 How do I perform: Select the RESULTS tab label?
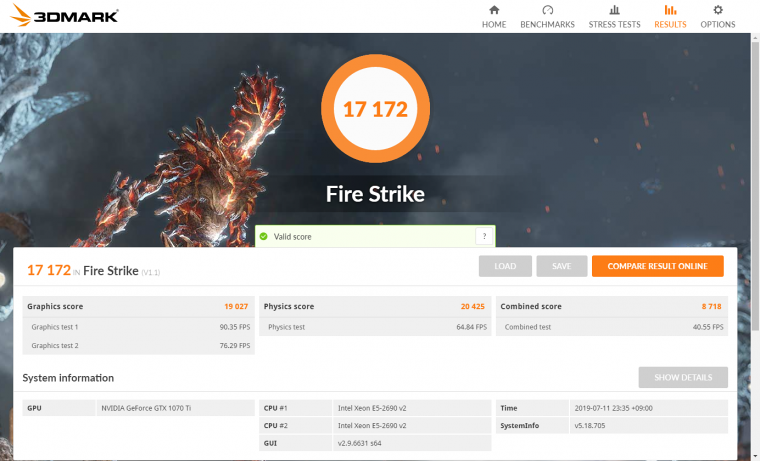pyautogui.click(x=670, y=24)
